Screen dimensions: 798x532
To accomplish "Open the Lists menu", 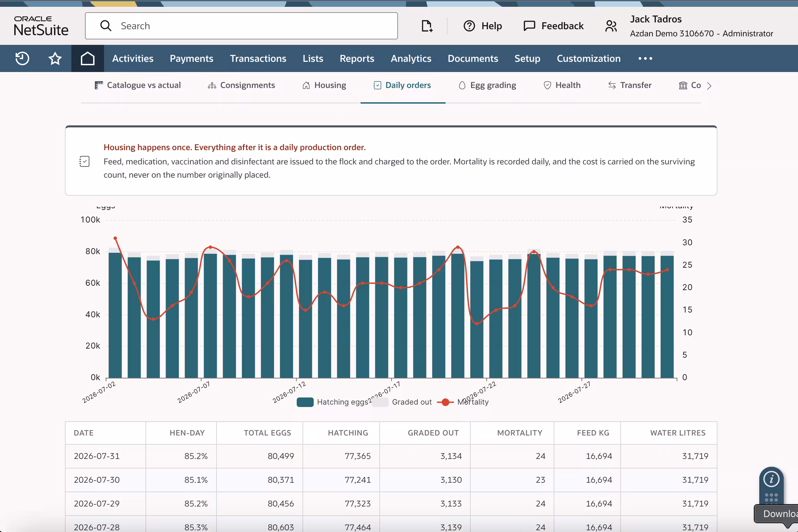I will coord(313,58).
